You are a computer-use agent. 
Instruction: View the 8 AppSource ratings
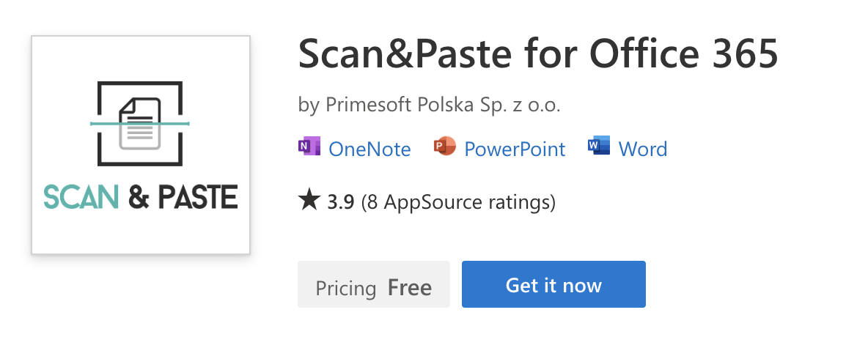(x=458, y=201)
